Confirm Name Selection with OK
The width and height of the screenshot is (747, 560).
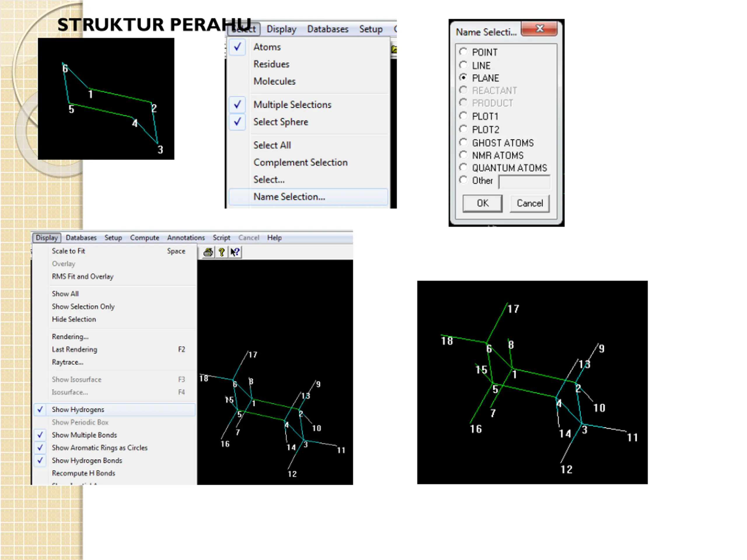482,203
